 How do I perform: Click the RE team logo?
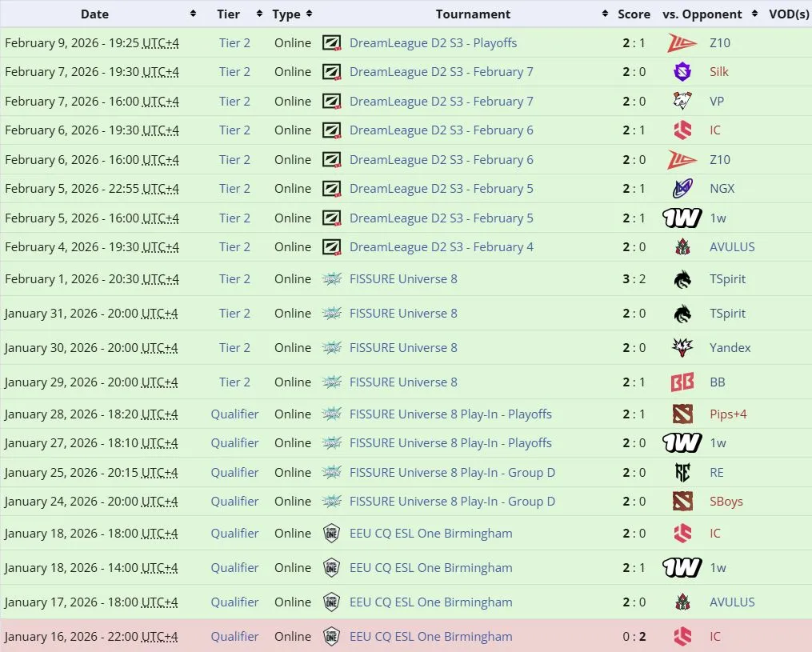pyautogui.click(x=682, y=472)
